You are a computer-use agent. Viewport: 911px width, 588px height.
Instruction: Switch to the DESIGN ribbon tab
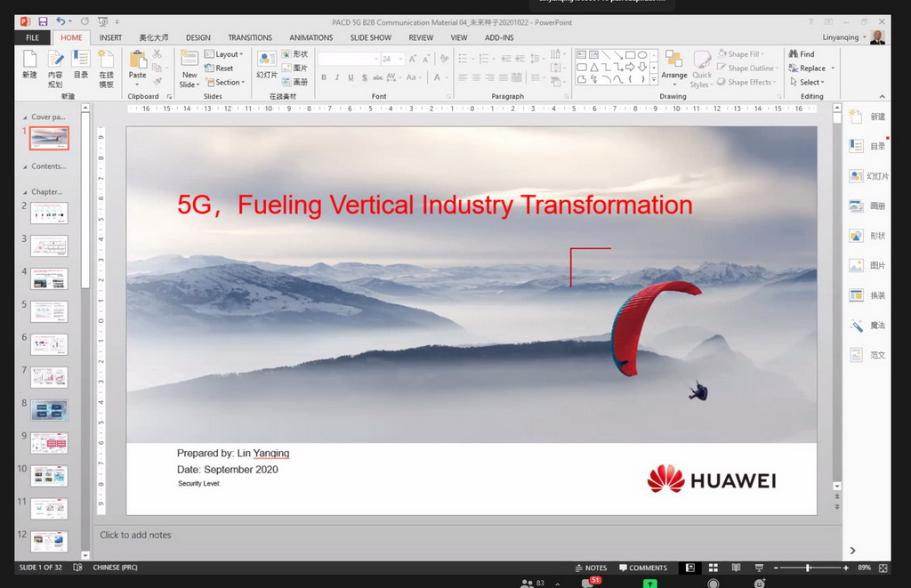point(198,38)
